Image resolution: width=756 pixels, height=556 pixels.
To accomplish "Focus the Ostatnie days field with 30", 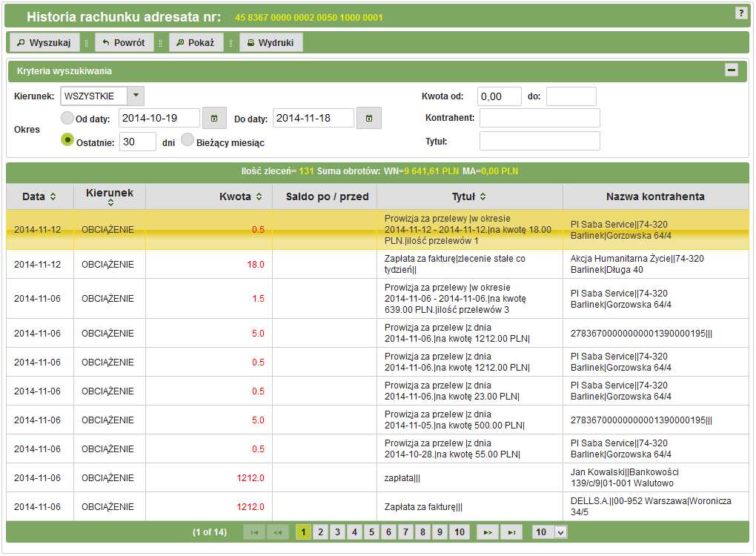I will 138,142.
